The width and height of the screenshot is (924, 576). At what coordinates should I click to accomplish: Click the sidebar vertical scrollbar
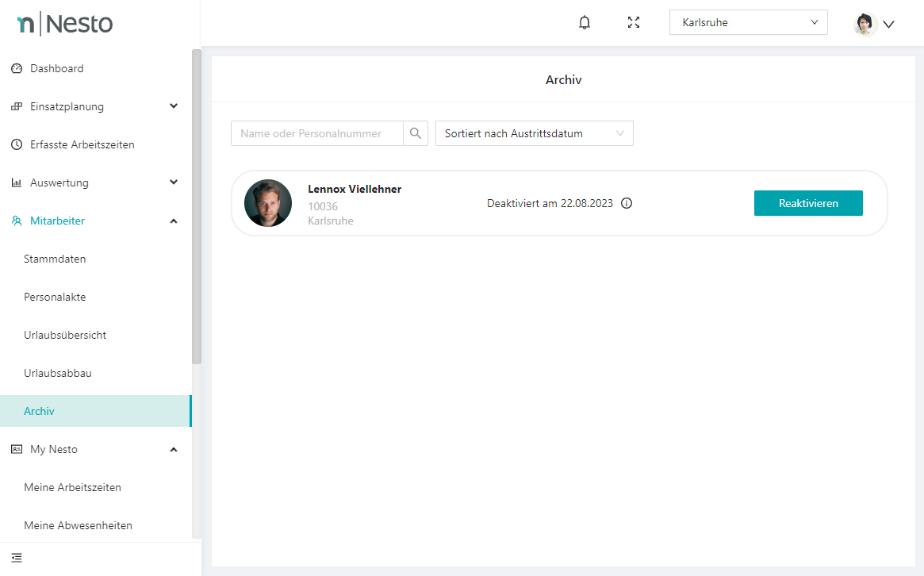click(197, 206)
